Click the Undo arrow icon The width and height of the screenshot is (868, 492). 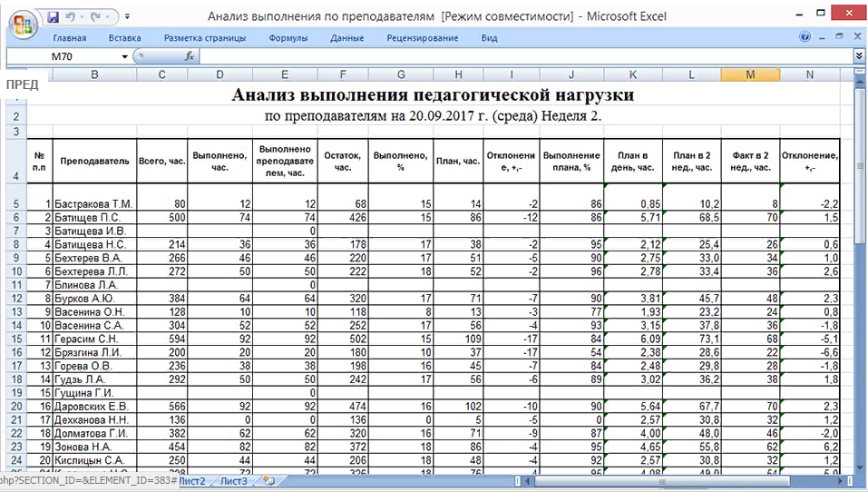tap(71, 17)
